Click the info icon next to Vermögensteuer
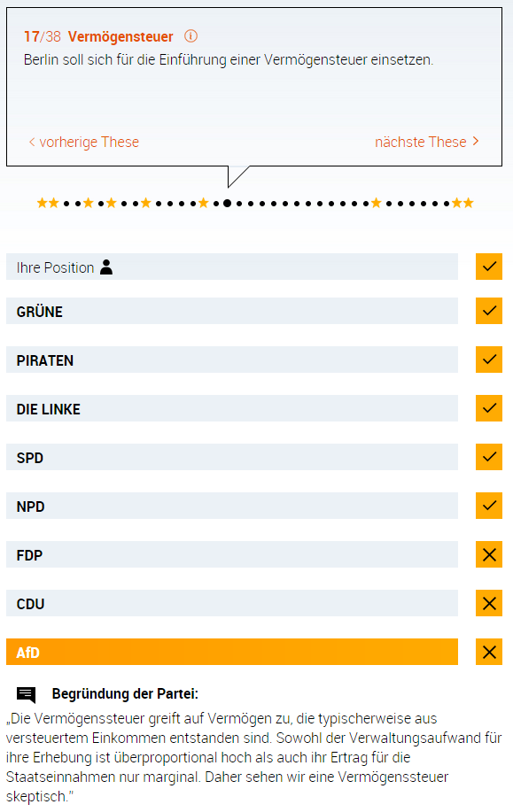Viewport: 513px width, 812px height. pyautogui.click(x=190, y=36)
